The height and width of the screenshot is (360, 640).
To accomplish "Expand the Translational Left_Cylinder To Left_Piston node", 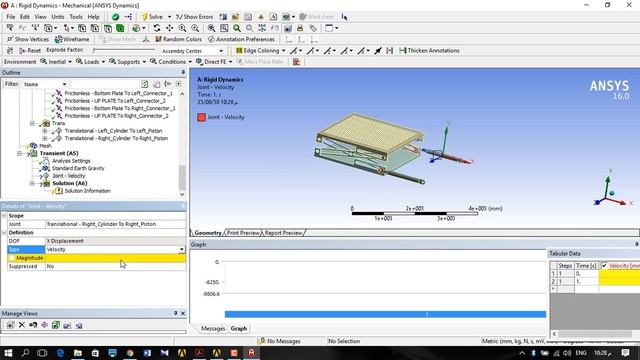I will [x=45, y=131].
